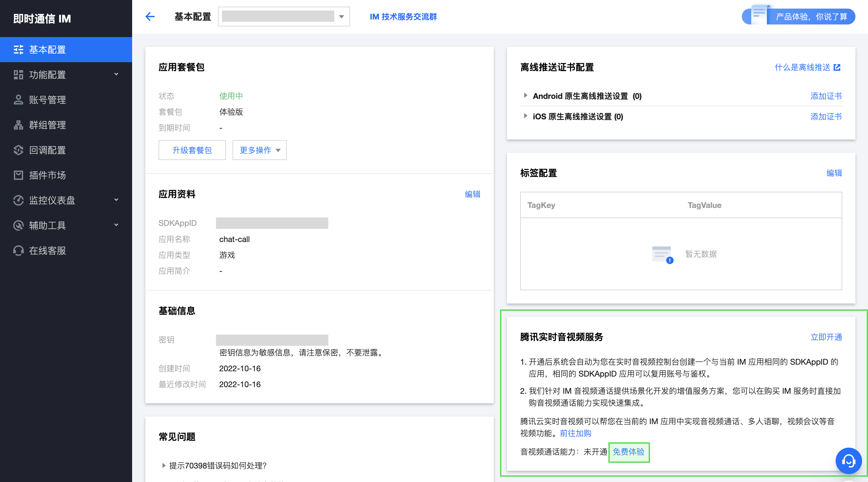
Task: Open IM 技术服务交流群 link
Action: [403, 17]
